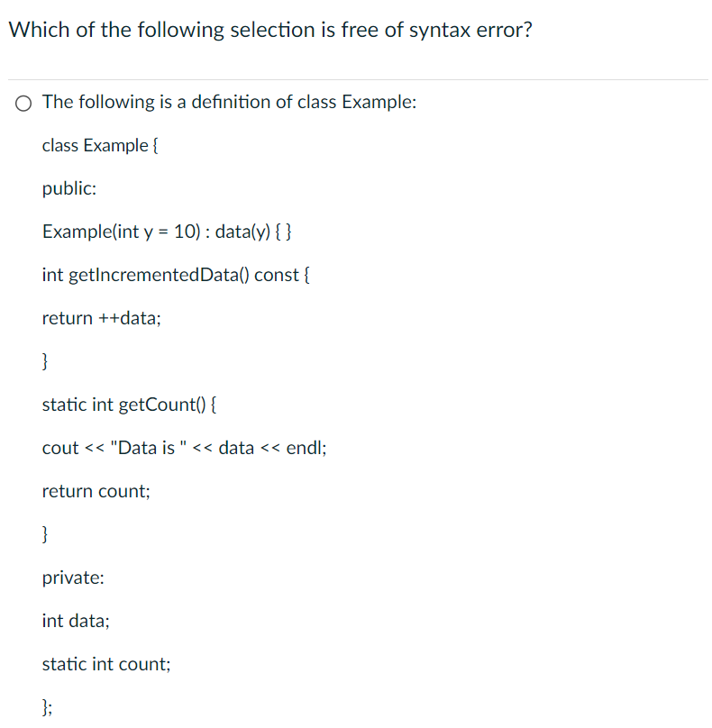
Task: Select the radio button for class Example option
Action: coord(23,103)
